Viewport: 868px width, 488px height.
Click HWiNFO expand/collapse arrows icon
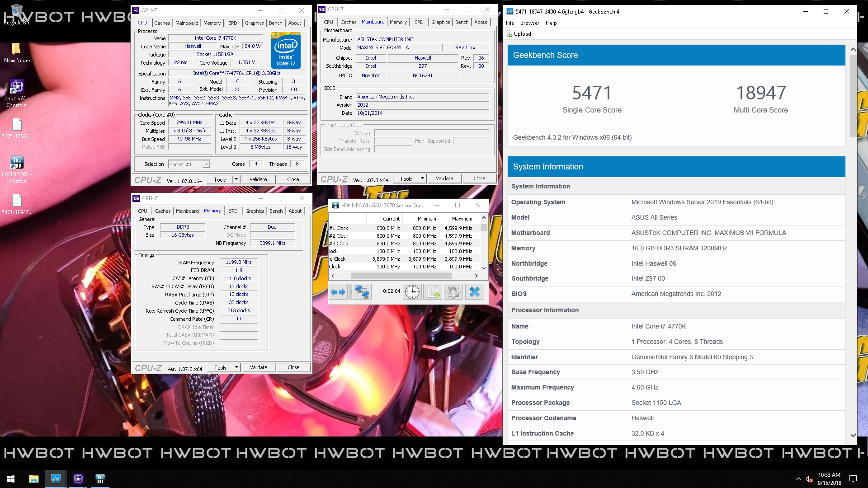coord(338,292)
